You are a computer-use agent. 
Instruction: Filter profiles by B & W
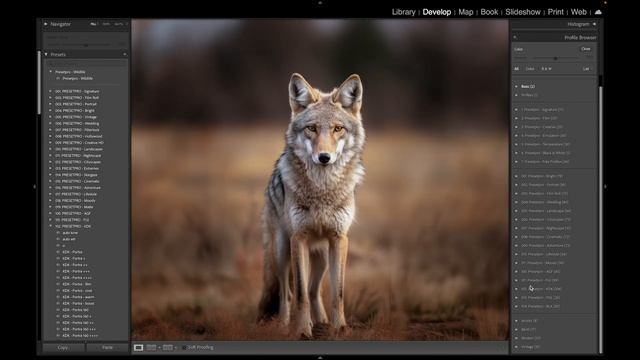click(547, 69)
